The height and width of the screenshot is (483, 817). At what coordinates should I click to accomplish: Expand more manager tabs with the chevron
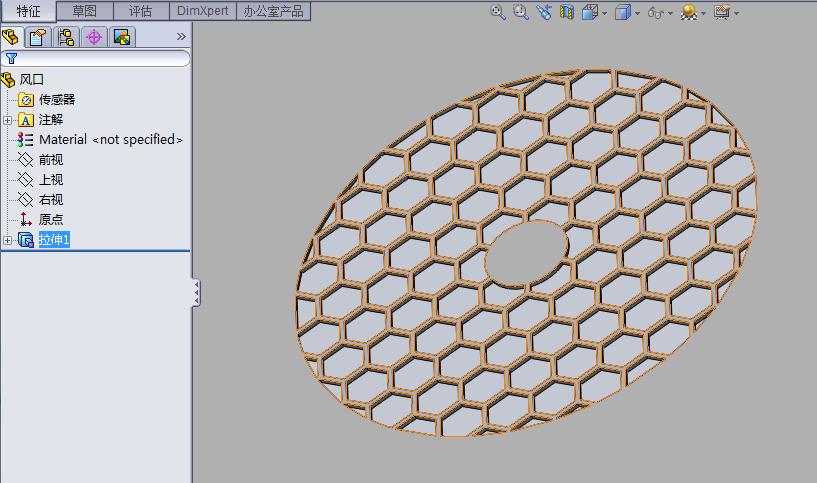click(181, 36)
